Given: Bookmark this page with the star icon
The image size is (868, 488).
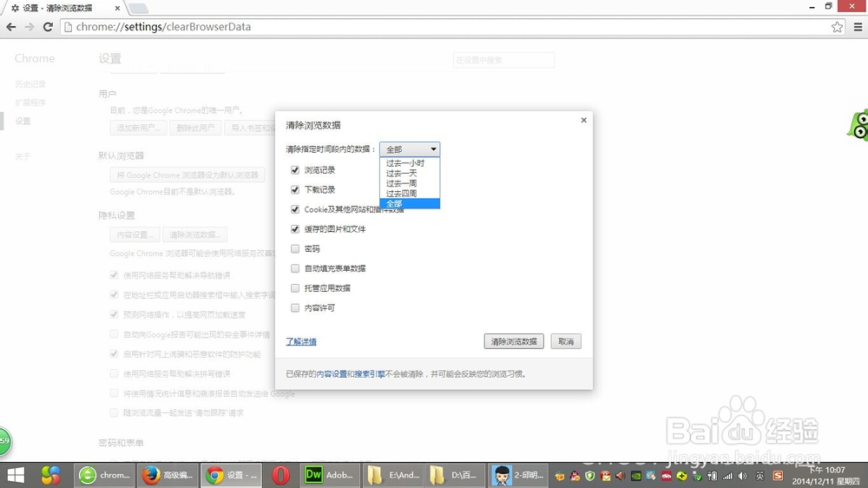Looking at the screenshot, I should [x=837, y=27].
